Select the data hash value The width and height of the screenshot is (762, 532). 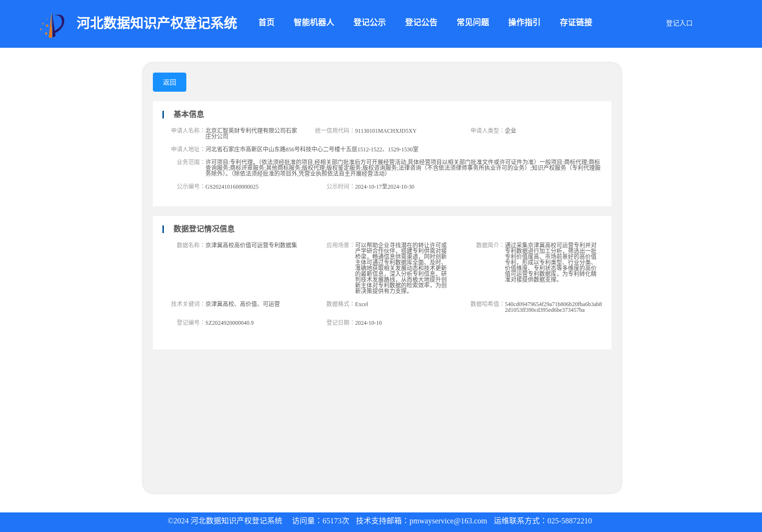point(553,307)
